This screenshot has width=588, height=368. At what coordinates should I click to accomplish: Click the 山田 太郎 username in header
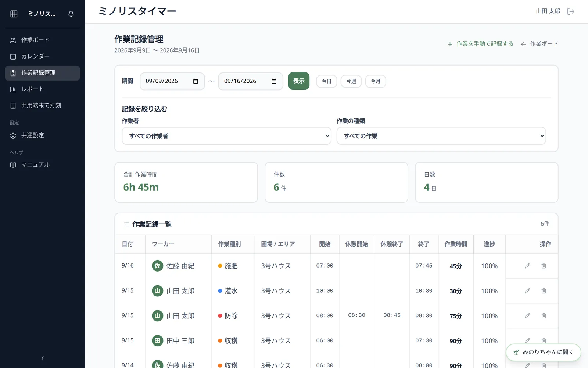click(548, 11)
